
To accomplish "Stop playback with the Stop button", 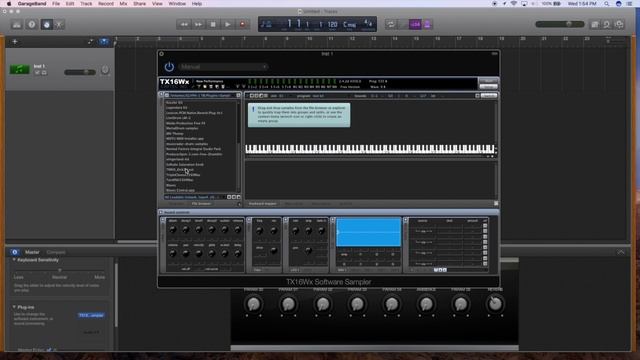I will point(213,24).
